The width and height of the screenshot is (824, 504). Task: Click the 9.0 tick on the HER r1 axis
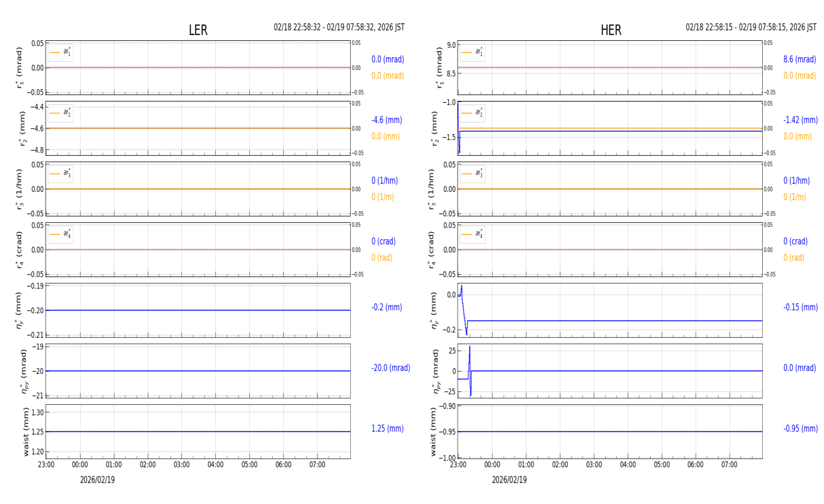point(451,45)
